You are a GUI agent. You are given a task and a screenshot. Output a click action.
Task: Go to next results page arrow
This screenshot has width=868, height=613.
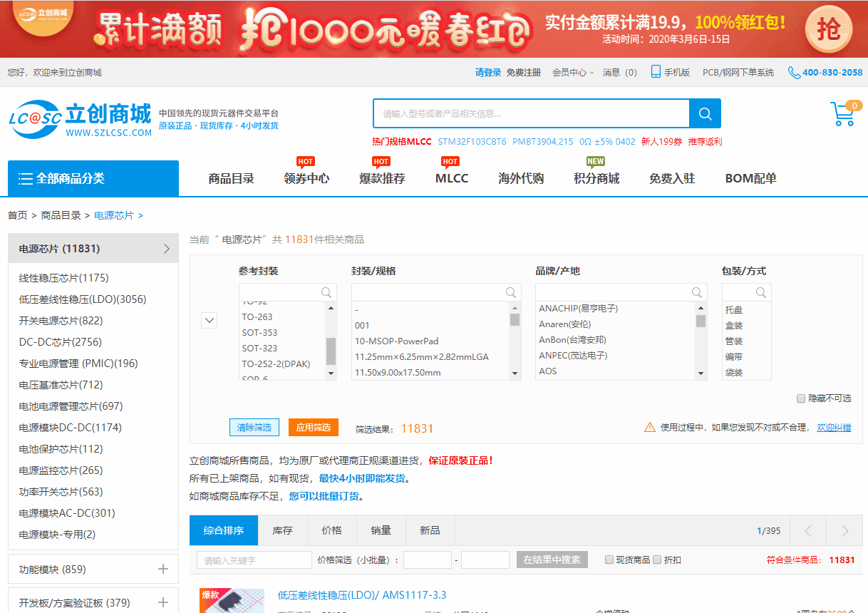pos(845,530)
